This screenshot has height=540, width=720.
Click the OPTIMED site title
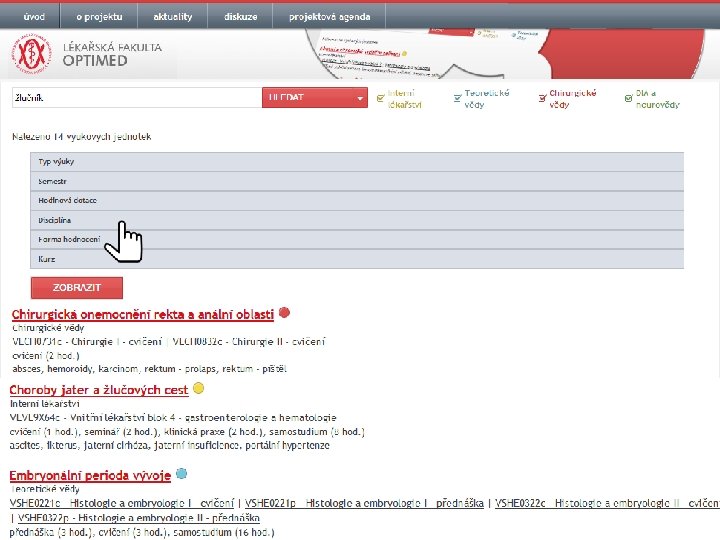[x=95, y=61]
